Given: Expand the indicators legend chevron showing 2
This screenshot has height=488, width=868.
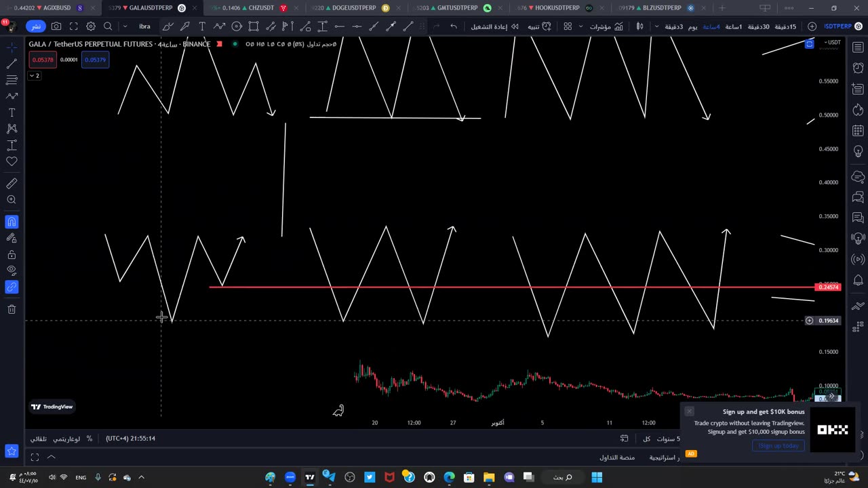Looking at the screenshot, I should pos(34,75).
